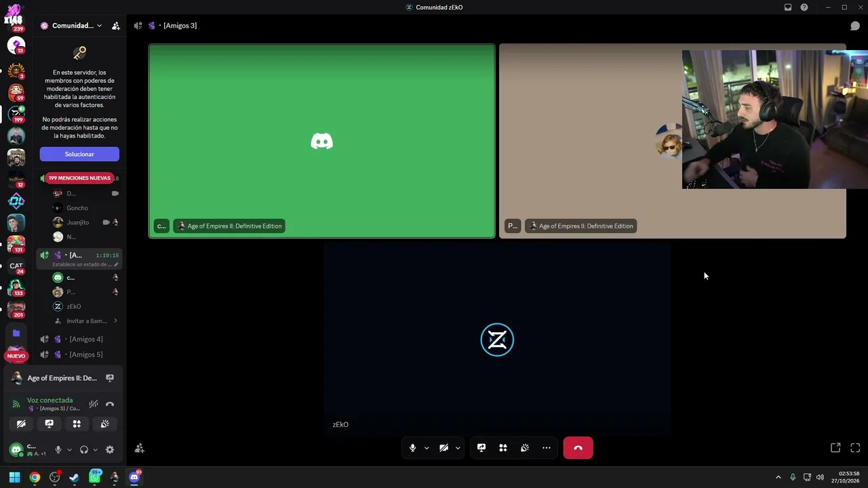Viewport: 868px width, 488px height.
Task: Enter full screen for the call
Action: pyautogui.click(x=855, y=448)
